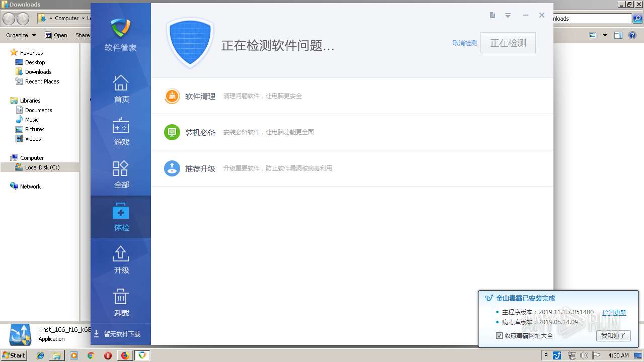Click the 正在检测 button
The width and height of the screenshot is (644, 362).
508,43
